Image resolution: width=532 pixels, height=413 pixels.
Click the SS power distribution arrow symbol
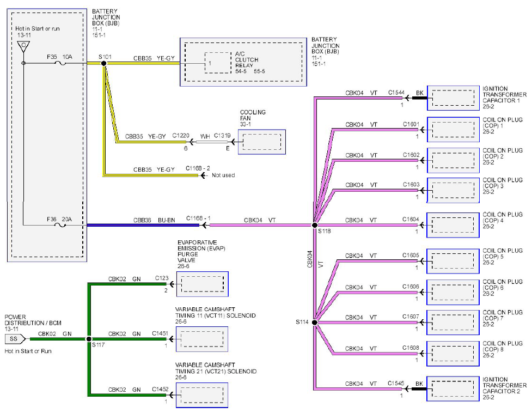pos(15,339)
